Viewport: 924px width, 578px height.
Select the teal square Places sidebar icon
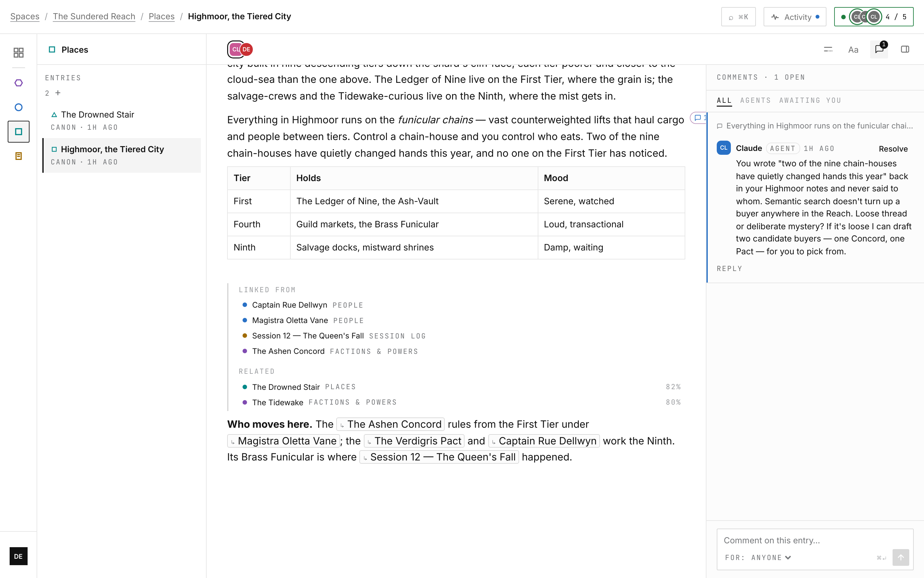(x=18, y=132)
